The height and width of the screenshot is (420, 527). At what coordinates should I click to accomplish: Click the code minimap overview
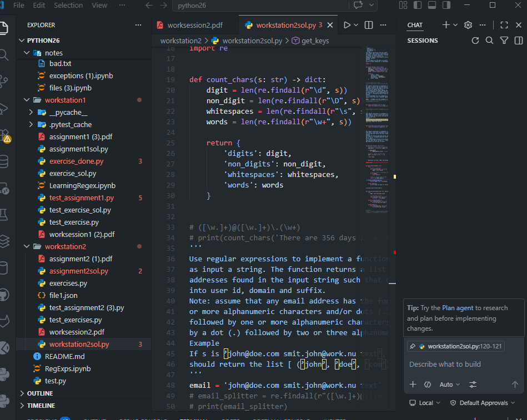(377, 130)
